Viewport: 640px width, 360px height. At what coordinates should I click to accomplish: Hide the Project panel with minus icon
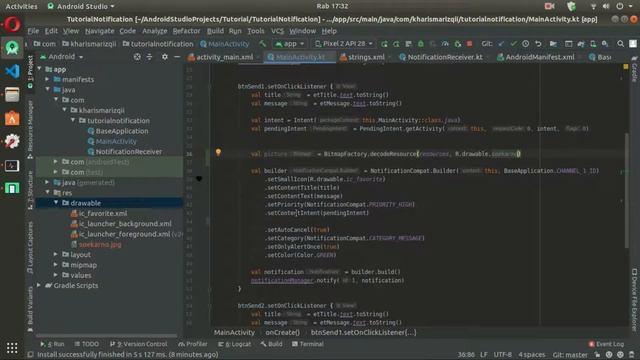coord(177,57)
